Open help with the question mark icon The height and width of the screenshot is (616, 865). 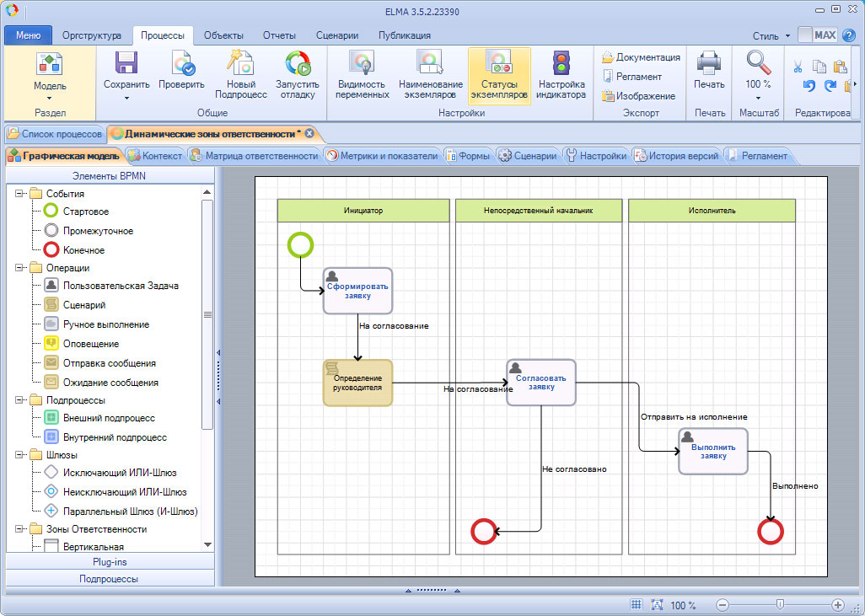click(848, 35)
